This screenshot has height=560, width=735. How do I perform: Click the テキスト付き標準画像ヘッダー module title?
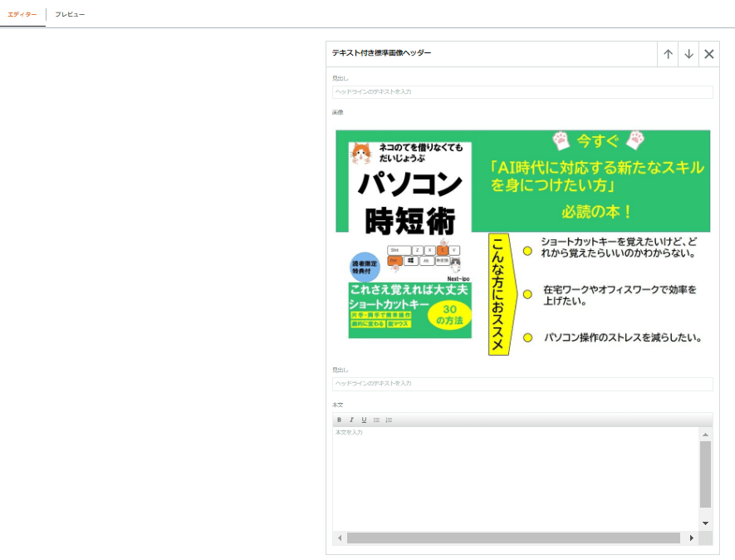click(381, 53)
